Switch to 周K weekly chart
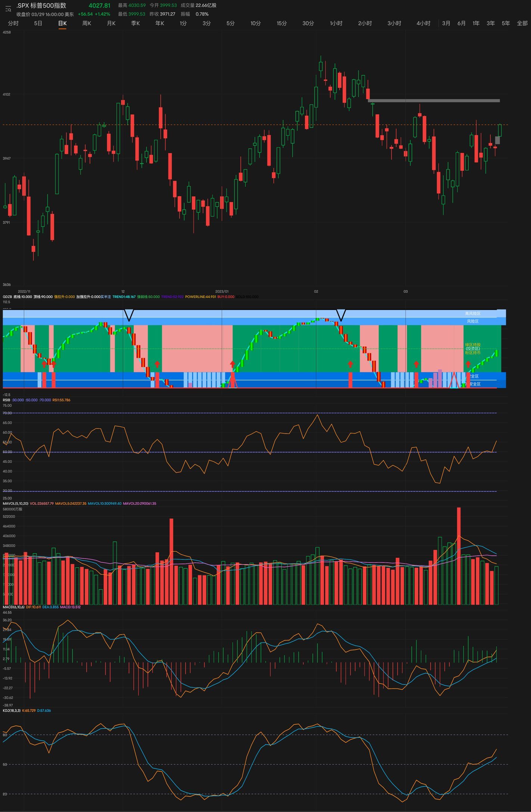This screenshot has width=531, height=812. [87, 23]
